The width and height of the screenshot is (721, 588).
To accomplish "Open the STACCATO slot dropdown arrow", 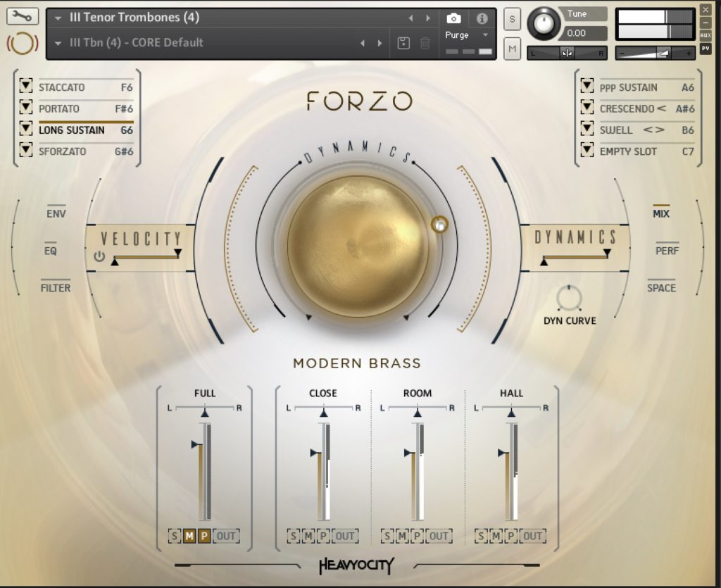I will 26,86.
